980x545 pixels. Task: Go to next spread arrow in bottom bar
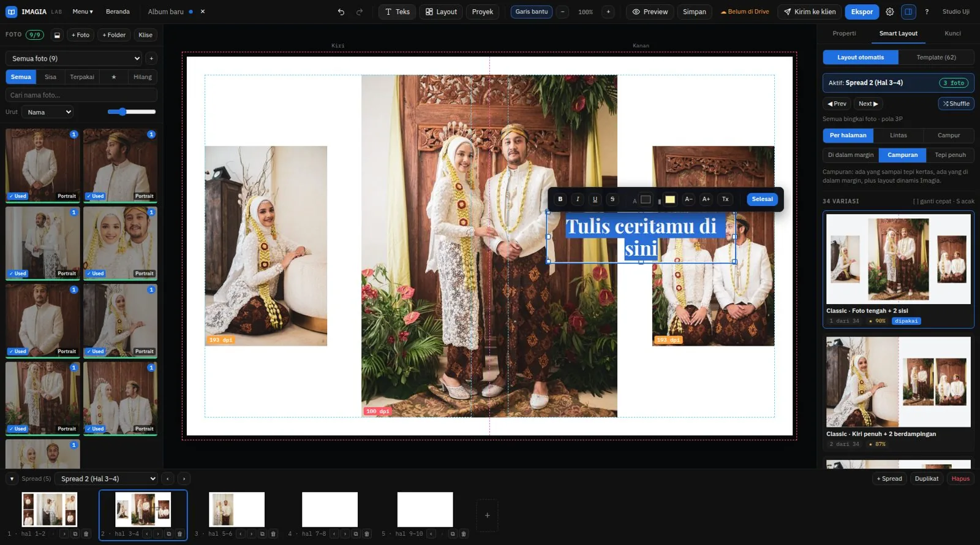point(184,479)
